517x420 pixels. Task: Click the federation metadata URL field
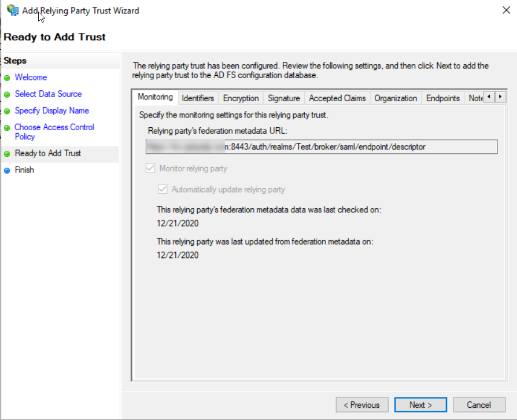pyautogui.click(x=322, y=147)
